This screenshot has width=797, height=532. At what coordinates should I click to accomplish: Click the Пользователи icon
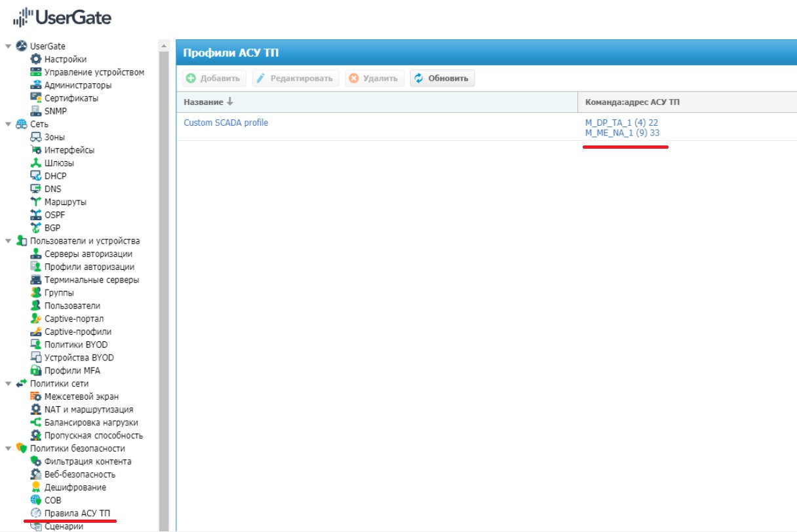[36, 306]
